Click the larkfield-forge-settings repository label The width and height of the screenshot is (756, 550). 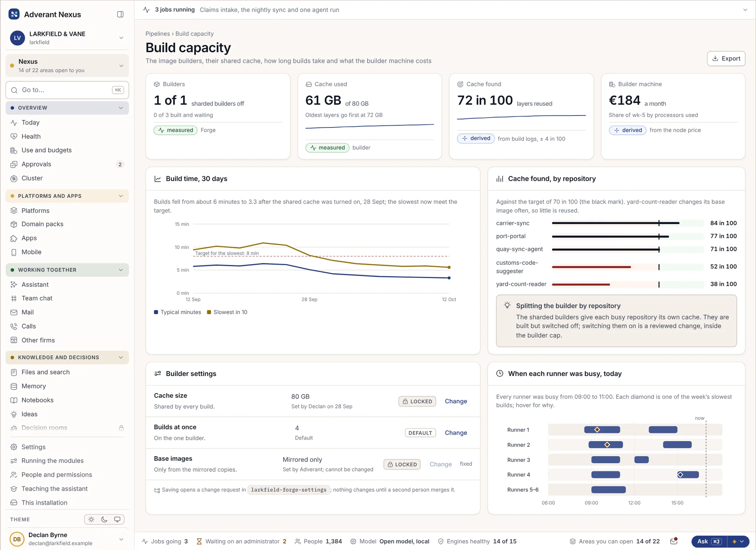click(288, 490)
